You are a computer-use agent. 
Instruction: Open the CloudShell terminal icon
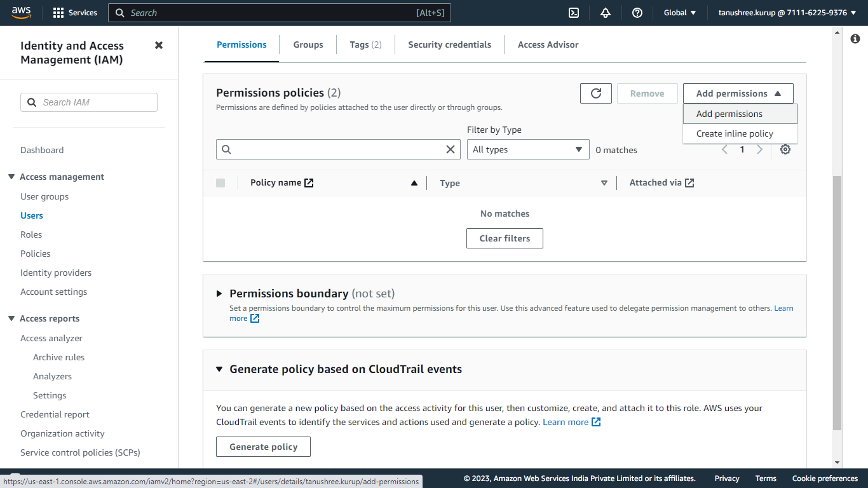pos(574,13)
